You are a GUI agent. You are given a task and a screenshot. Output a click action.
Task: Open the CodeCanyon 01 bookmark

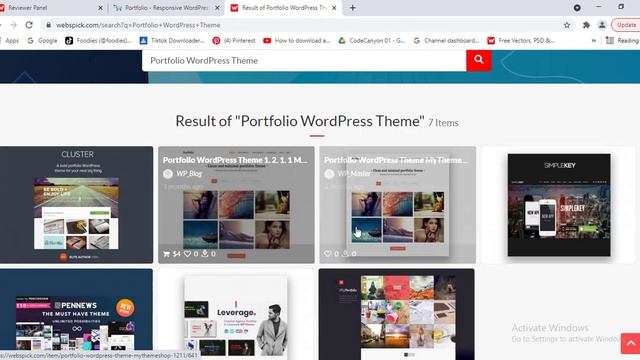[371, 40]
